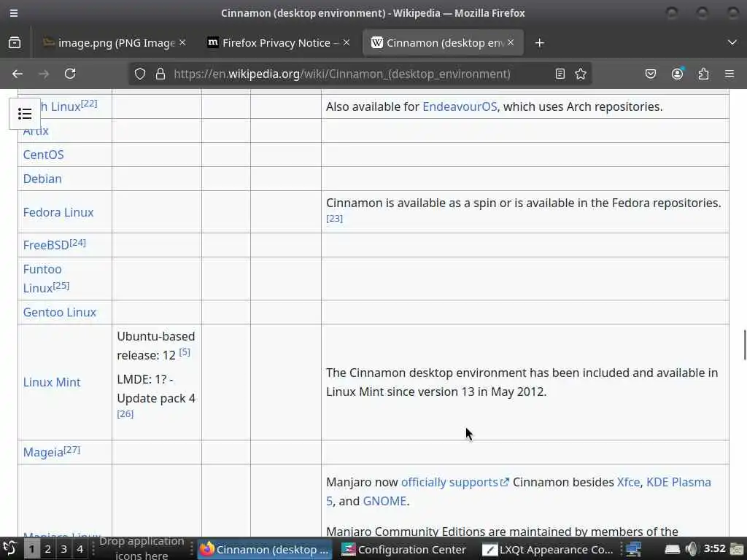
Task: Open the Mageia link
Action: [43, 452]
